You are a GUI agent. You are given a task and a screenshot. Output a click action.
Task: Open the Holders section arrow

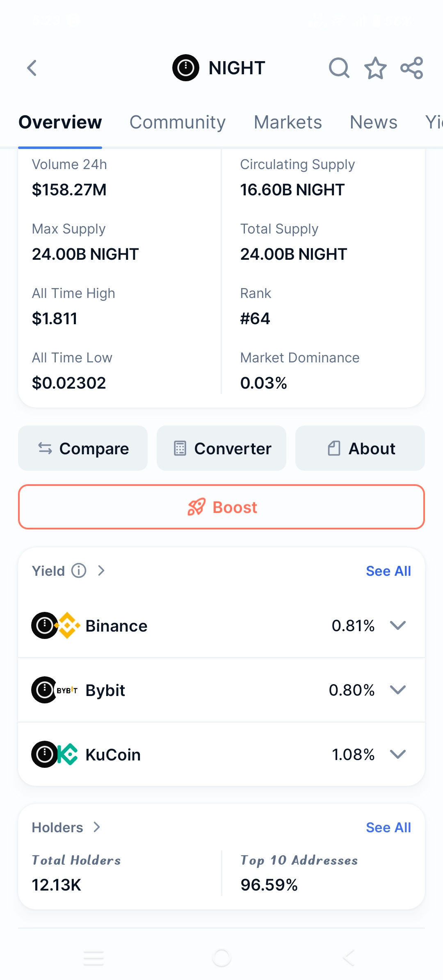click(97, 827)
